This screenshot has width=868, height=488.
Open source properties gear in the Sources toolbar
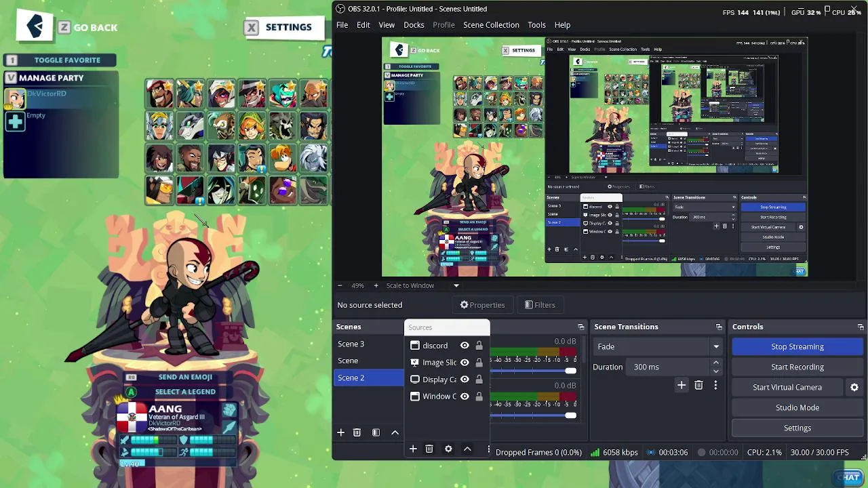tap(448, 449)
